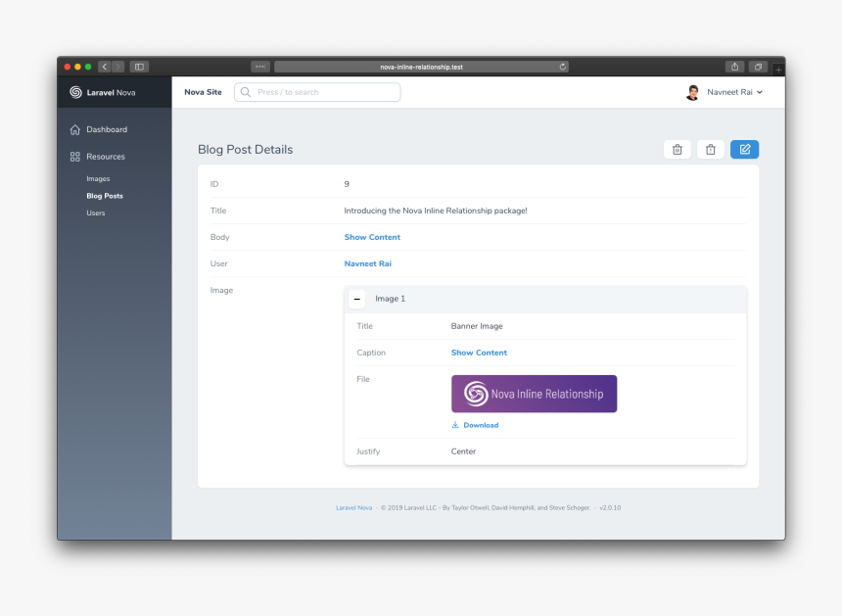Screen dimensions: 842x616
Task: Open the Navneet Rai user link
Action: pos(368,263)
